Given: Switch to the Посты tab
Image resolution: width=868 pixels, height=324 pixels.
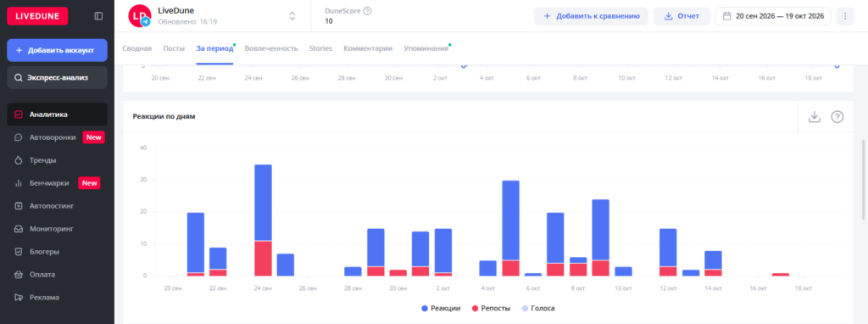Looking at the screenshot, I should [174, 48].
